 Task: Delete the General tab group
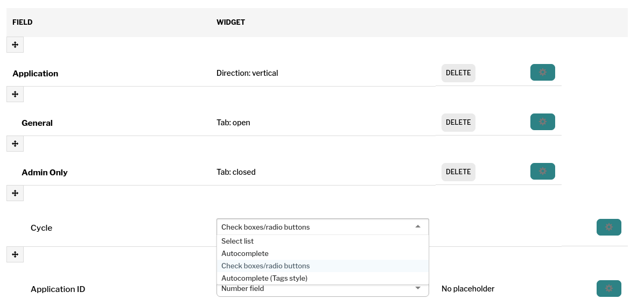coord(458,123)
